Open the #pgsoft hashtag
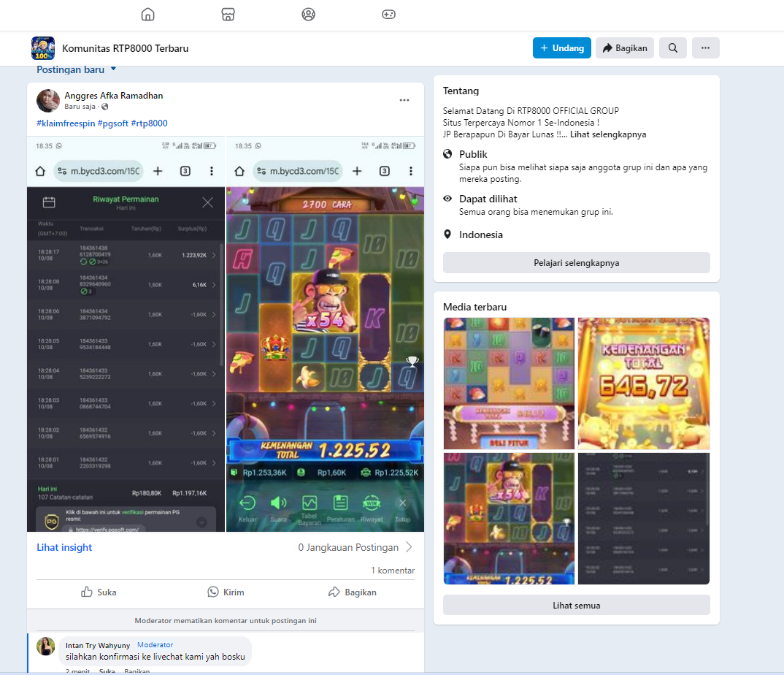The image size is (784, 675). pyautogui.click(x=113, y=123)
